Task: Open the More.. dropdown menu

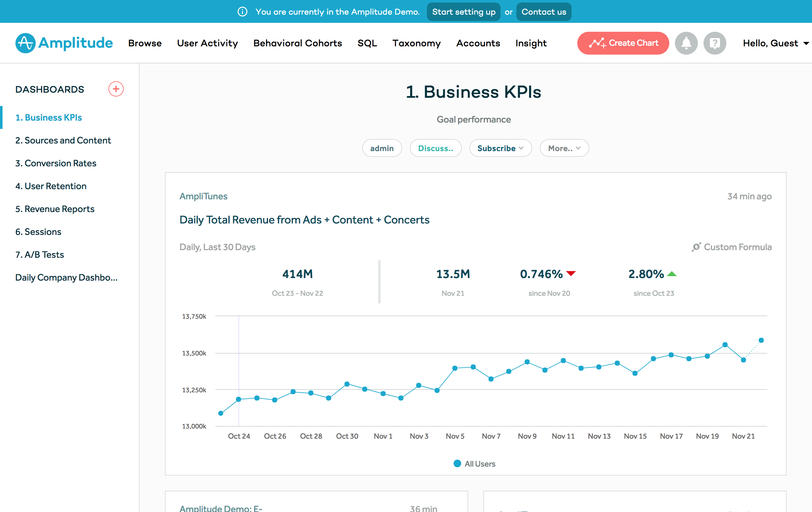Action: pos(564,148)
